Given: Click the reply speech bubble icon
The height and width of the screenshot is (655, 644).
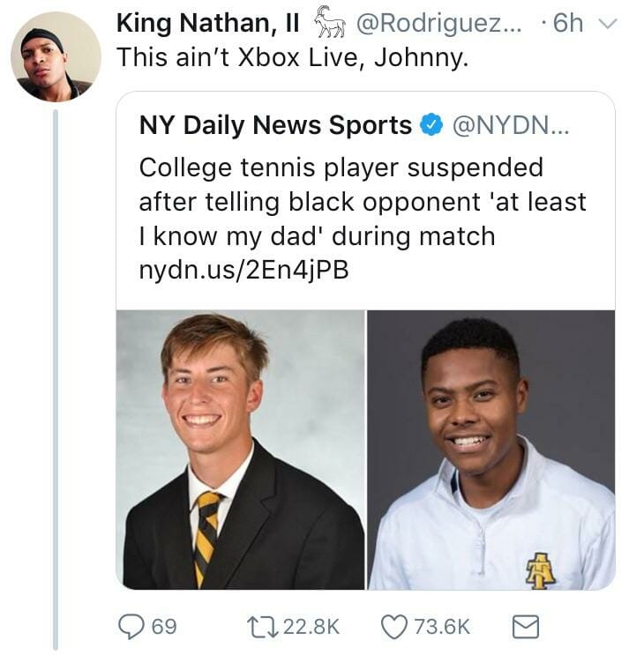Looking at the screenshot, I should [131, 626].
